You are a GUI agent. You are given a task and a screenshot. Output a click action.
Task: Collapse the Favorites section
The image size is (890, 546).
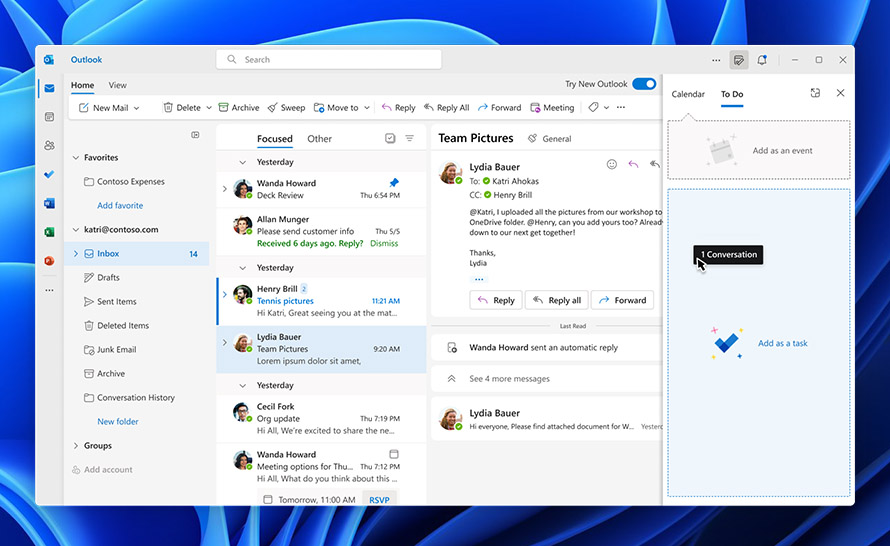pyautogui.click(x=75, y=158)
